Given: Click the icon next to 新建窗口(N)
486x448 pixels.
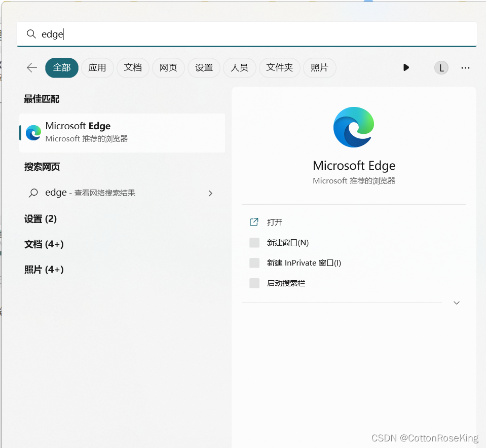Looking at the screenshot, I should pos(254,242).
